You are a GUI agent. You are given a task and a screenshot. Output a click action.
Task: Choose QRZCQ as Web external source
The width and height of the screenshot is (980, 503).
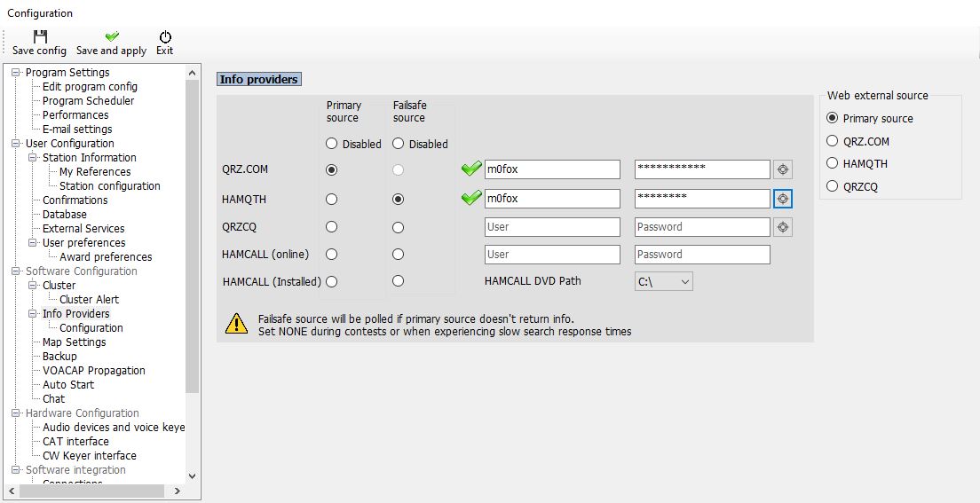pyautogui.click(x=832, y=185)
